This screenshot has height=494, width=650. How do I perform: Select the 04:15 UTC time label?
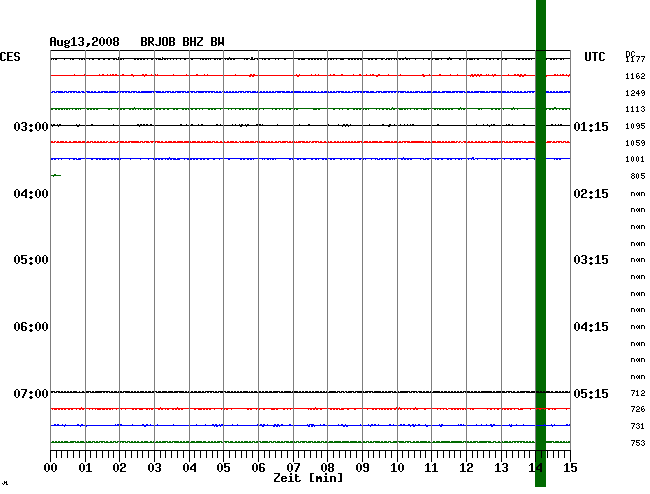pos(591,327)
